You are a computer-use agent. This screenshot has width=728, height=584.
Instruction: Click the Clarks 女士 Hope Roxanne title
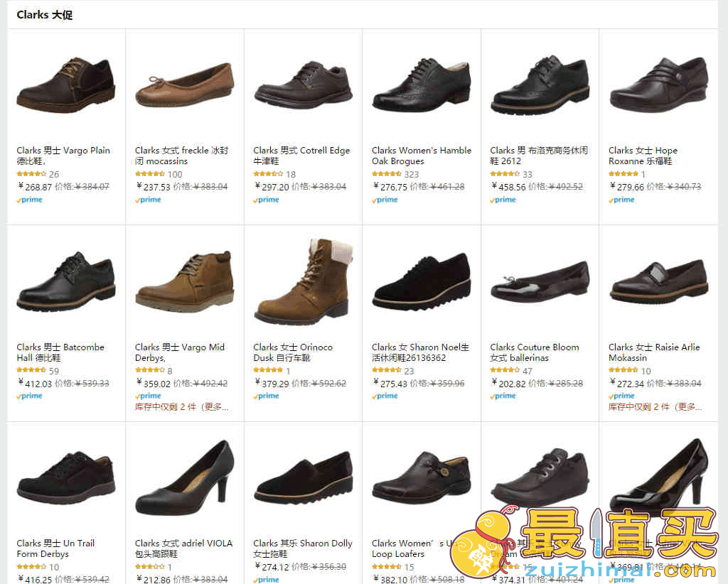click(x=643, y=156)
